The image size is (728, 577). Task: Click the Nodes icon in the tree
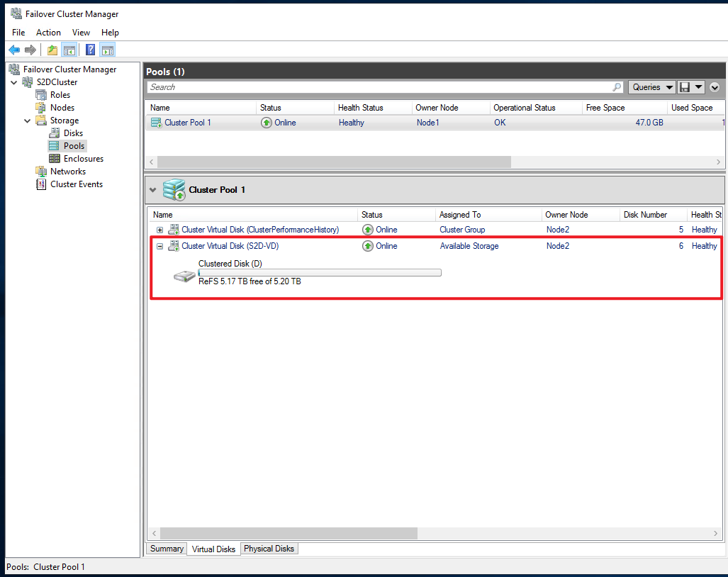pos(41,108)
